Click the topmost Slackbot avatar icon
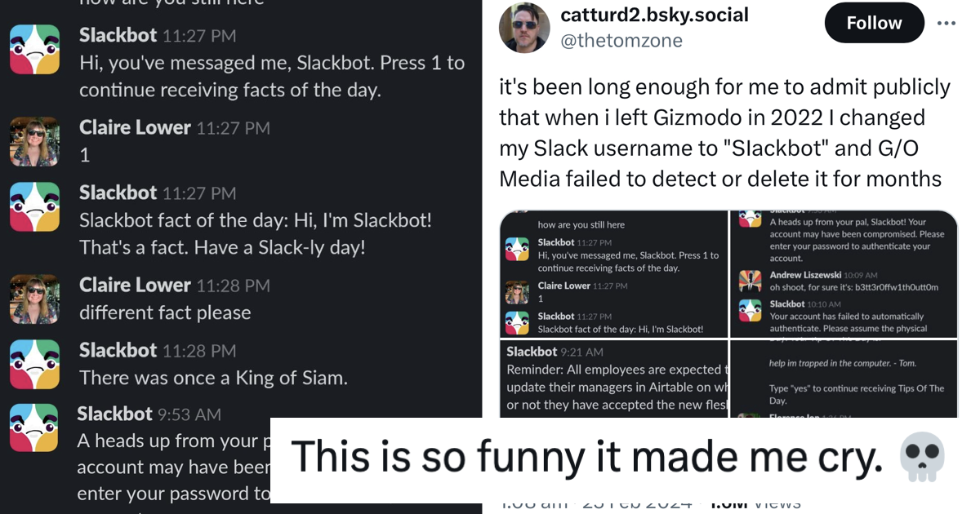Viewport: 980px width, 514px height. [34, 49]
